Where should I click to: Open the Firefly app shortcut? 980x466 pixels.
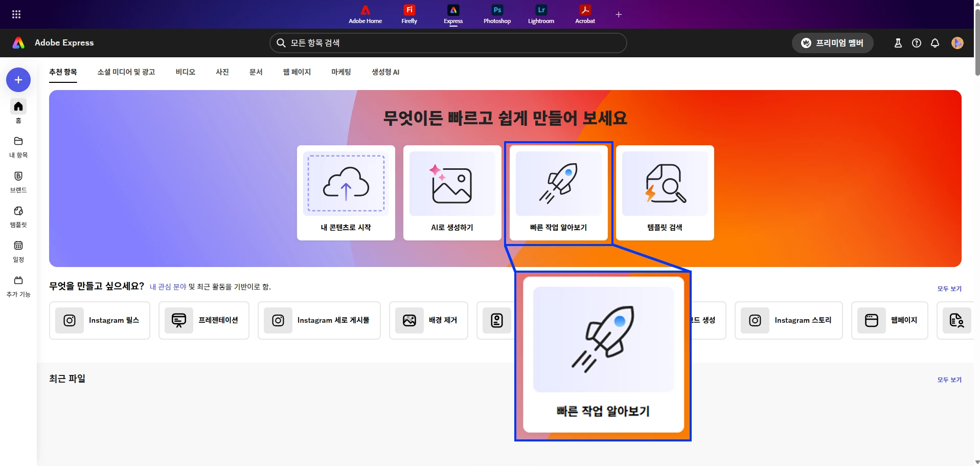(x=409, y=14)
